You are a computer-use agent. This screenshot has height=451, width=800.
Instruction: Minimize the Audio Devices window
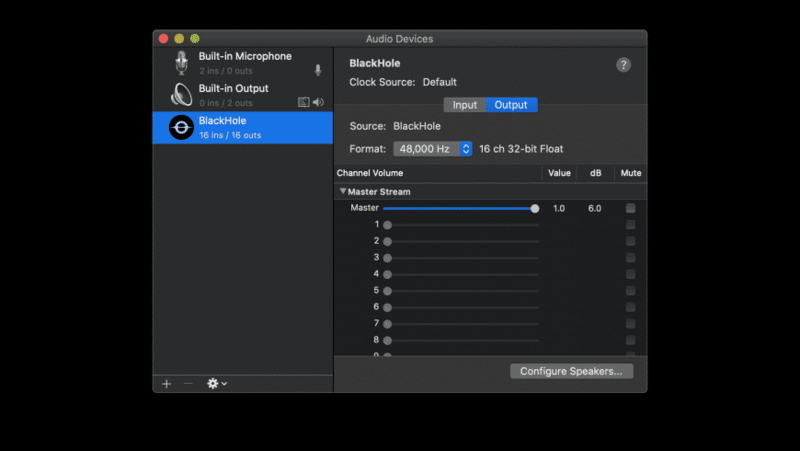click(x=179, y=39)
